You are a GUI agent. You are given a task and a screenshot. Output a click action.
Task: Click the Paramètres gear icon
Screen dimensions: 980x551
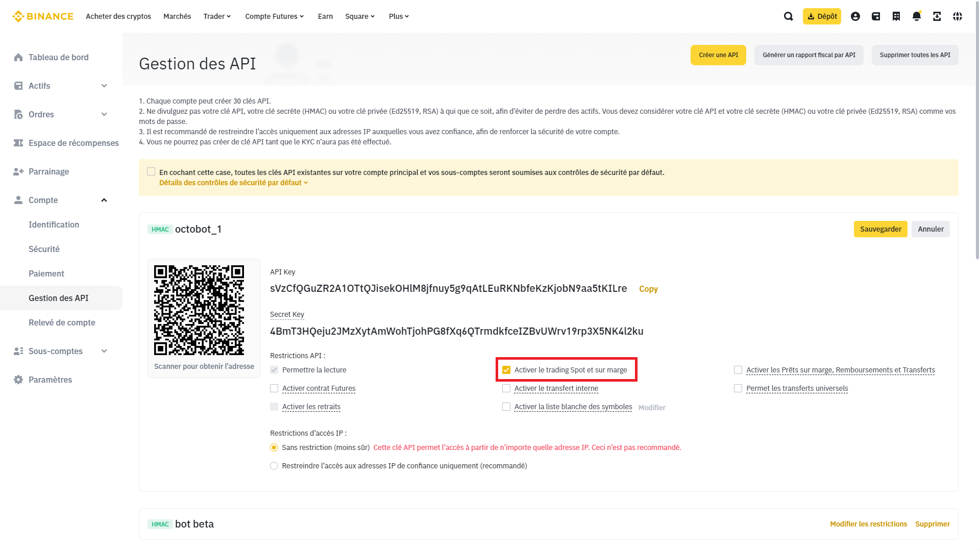click(18, 380)
